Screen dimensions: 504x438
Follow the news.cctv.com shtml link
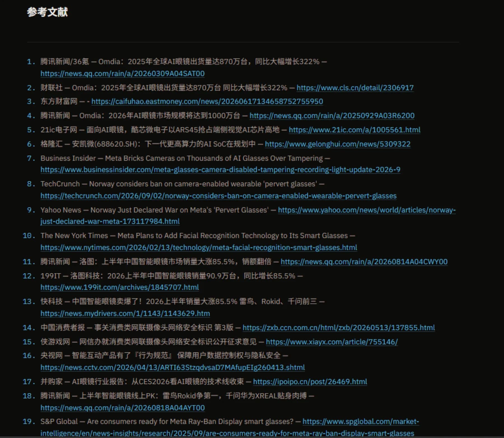pos(172,367)
